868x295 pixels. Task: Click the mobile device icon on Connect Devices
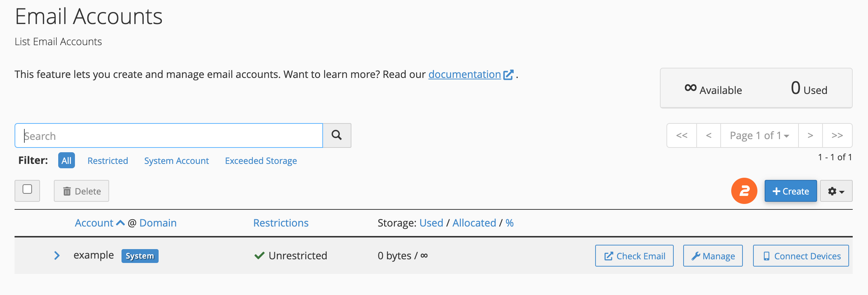(x=767, y=256)
